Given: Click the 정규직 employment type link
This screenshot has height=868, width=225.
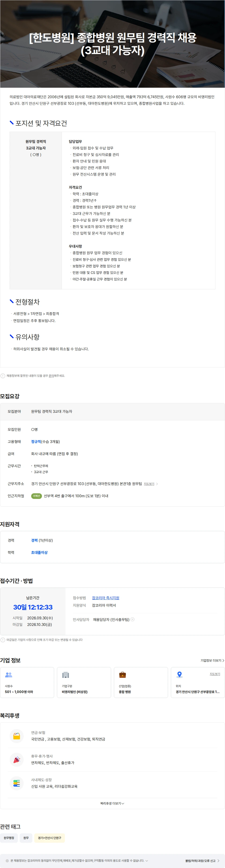Looking at the screenshot, I should 36,442.
